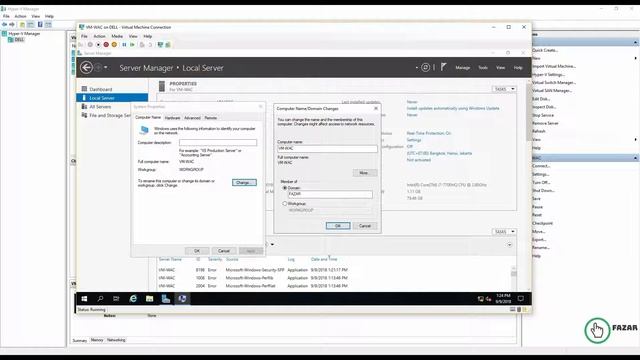Open File Explorer from guest taskbar
Image resolution: width=640 pixels, height=360 pixels.
[x=149, y=299]
